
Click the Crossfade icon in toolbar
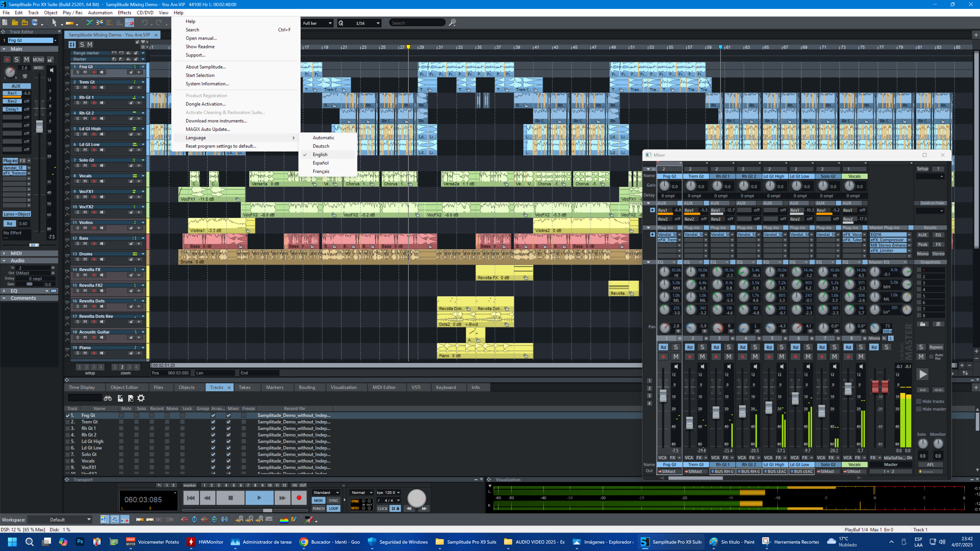click(x=89, y=23)
